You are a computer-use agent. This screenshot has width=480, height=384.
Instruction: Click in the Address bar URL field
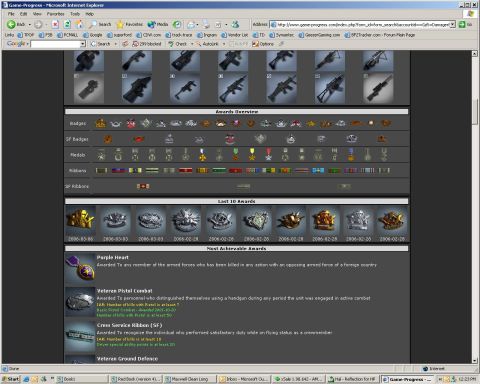click(x=360, y=24)
